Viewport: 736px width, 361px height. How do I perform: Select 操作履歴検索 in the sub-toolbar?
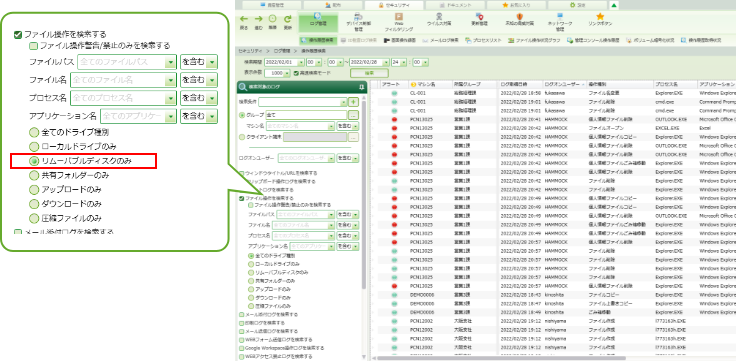pyautogui.click(x=317, y=40)
